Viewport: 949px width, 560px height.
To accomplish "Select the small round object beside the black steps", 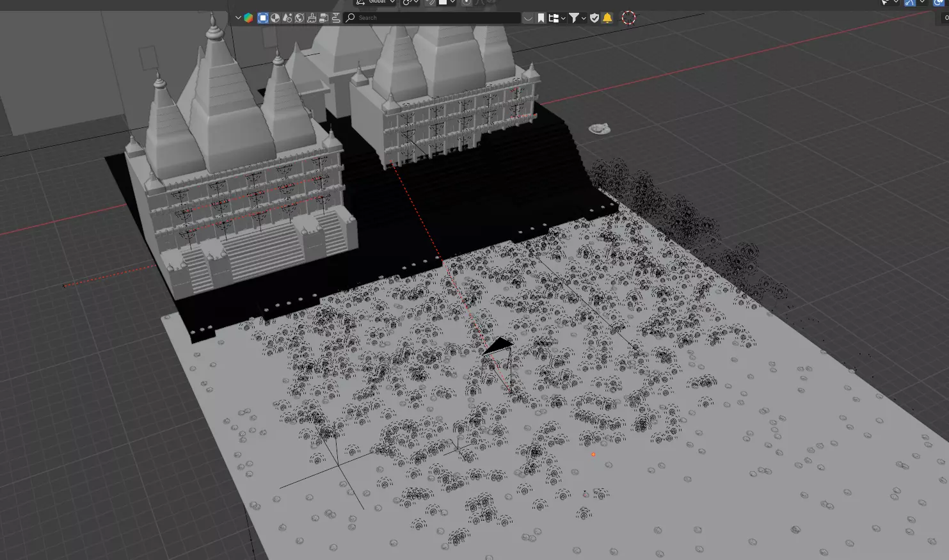I will pyautogui.click(x=599, y=129).
